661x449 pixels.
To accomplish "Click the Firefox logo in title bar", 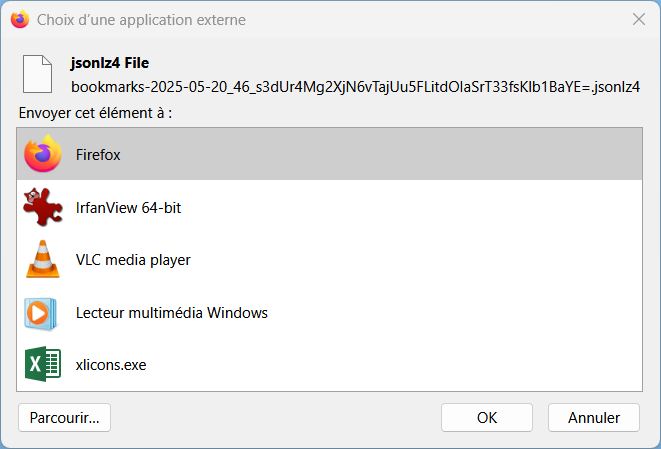I will 19,19.
